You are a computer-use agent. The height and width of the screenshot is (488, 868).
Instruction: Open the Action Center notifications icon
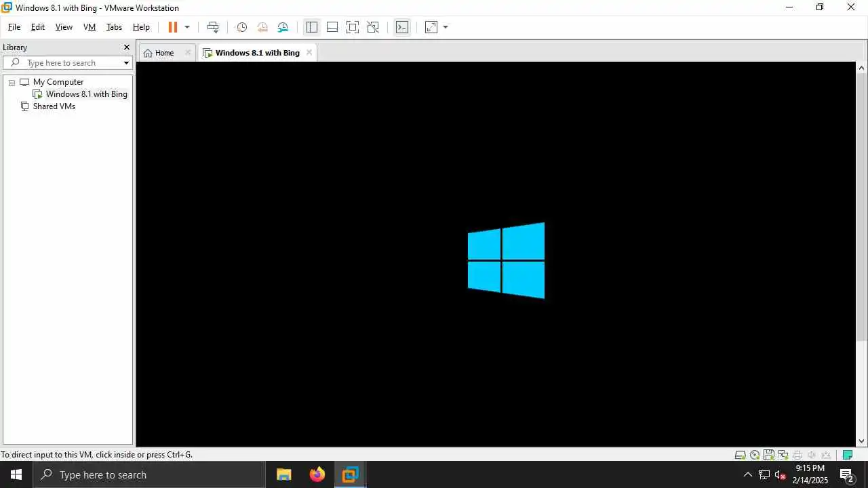click(x=847, y=474)
